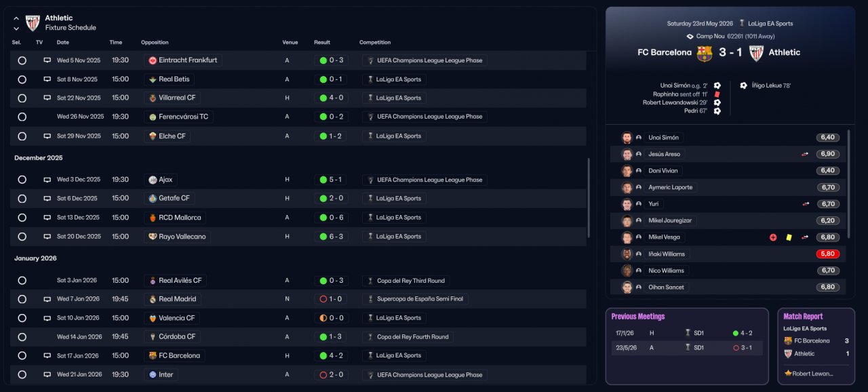This screenshot has height=392, width=868.
Task: Click goal ball icon for Pedri 67'
Action: [x=717, y=111]
